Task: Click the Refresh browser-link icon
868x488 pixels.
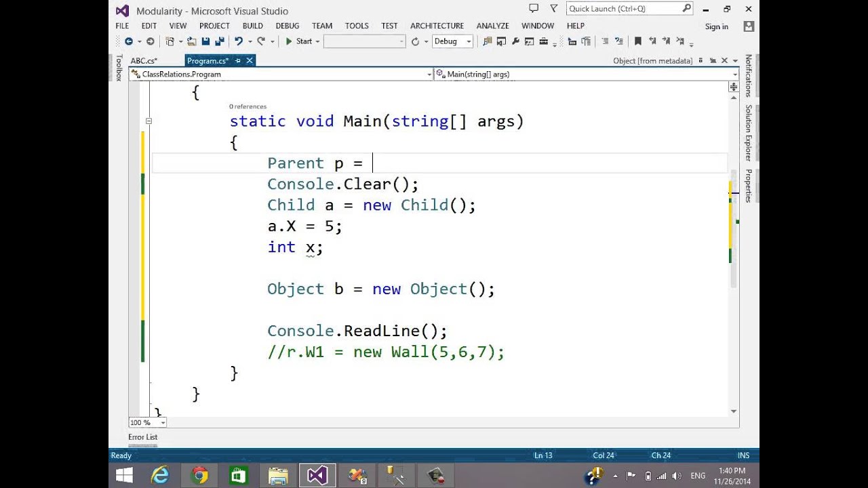Action: [415, 41]
